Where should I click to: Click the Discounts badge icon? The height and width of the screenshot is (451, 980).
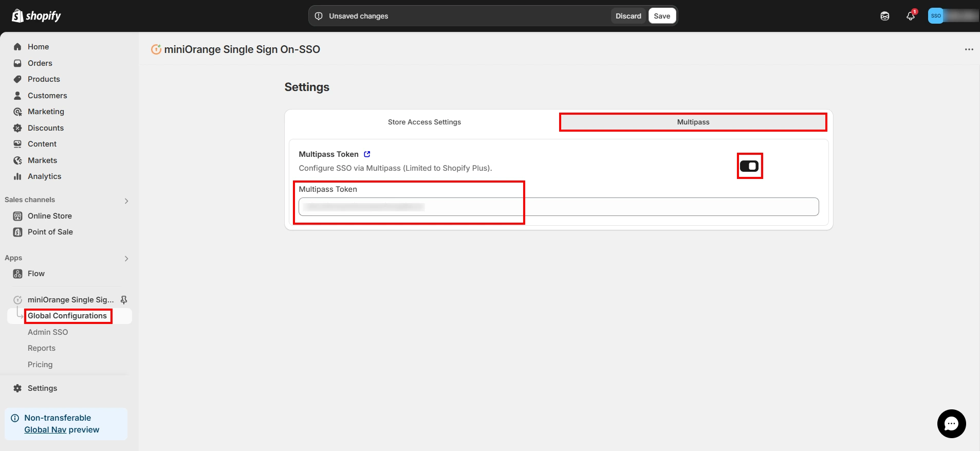17,128
